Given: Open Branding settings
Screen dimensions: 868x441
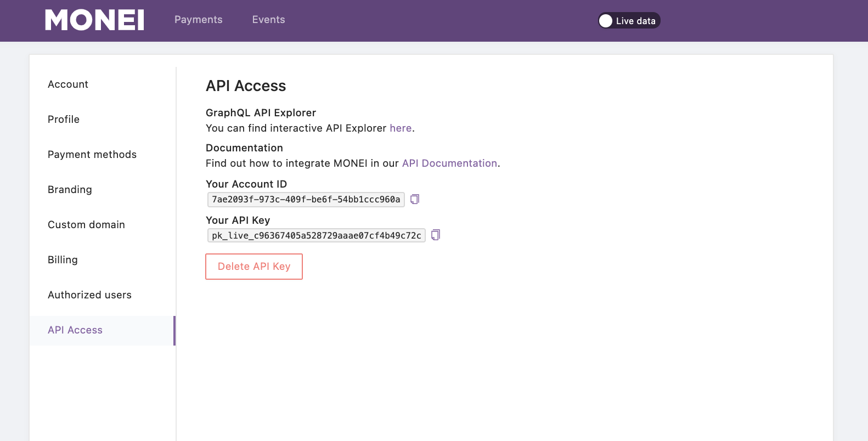Looking at the screenshot, I should 70,190.
